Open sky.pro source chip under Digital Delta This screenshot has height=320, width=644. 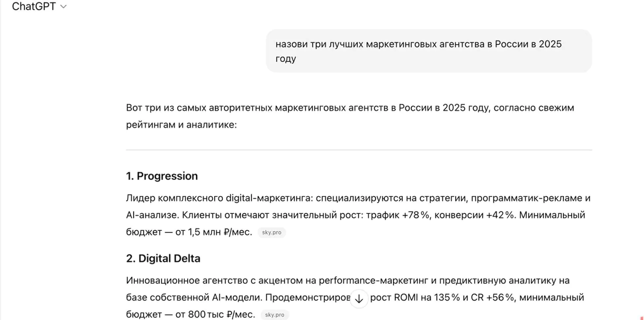point(275,315)
